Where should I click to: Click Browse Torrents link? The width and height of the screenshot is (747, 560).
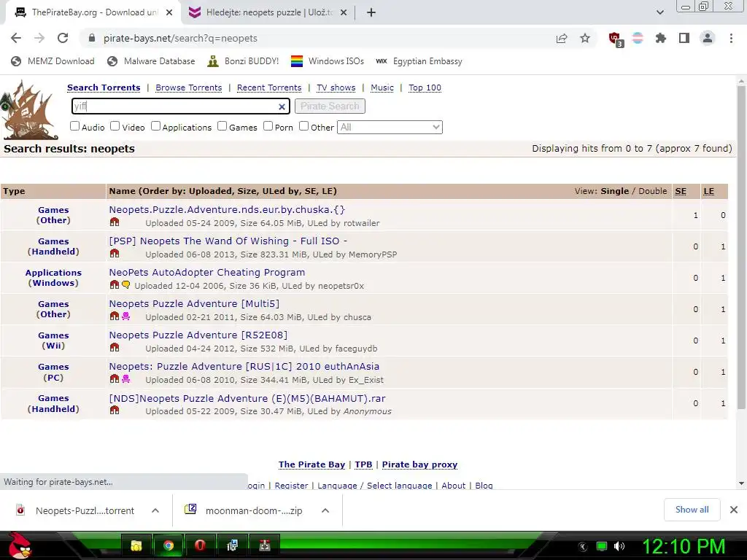click(189, 87)
